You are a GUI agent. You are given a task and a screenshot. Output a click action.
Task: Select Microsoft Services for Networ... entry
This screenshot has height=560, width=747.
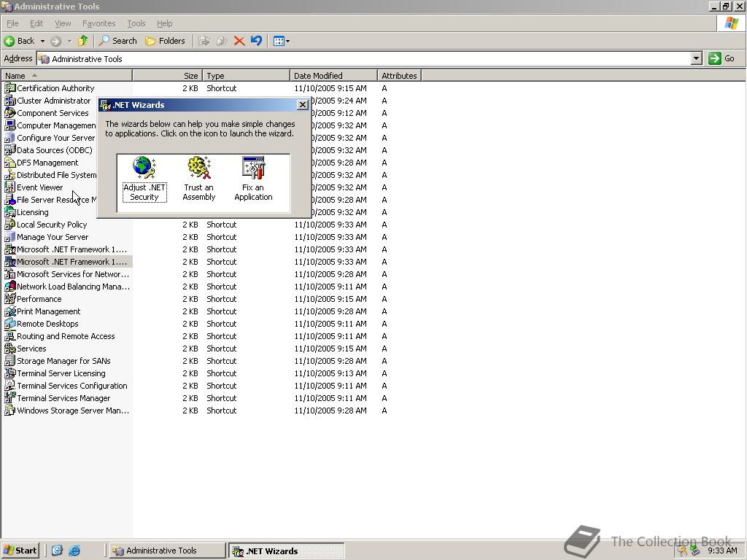(66, 274)
